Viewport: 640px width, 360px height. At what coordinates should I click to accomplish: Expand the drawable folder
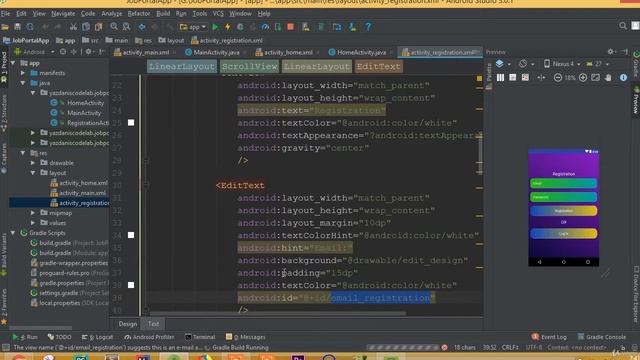[33, 163]
